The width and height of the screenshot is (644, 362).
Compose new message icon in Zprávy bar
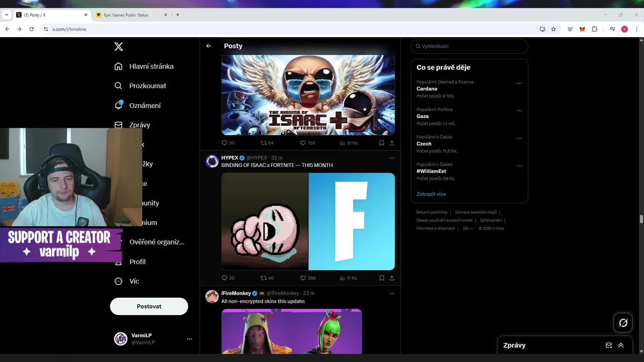coord(609,345)
